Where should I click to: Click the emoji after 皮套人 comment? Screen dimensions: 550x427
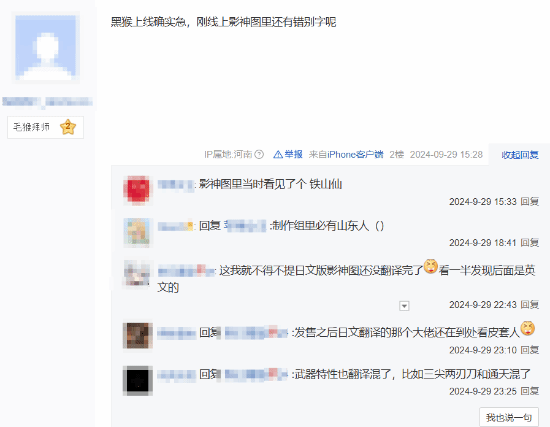[x=528, y=328]
